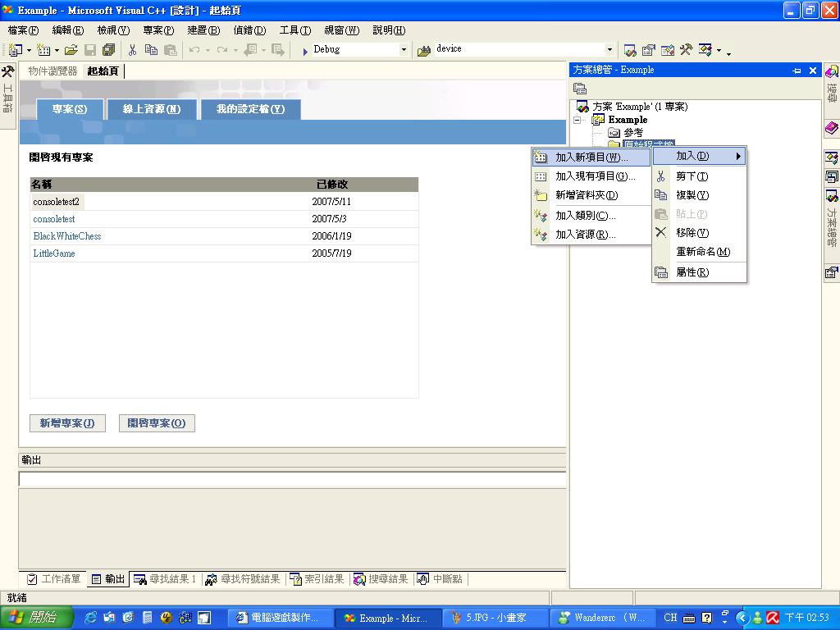Choose 新增資料夾(D) from the submenu
Image resolution: width=840 pixels, height=630 pixels.
(x=591, y=195)
